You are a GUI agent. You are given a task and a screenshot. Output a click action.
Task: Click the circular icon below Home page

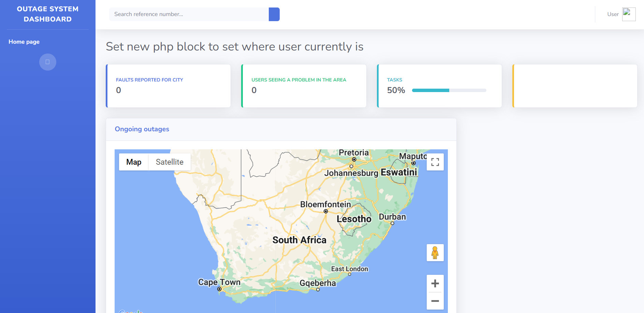47,62
